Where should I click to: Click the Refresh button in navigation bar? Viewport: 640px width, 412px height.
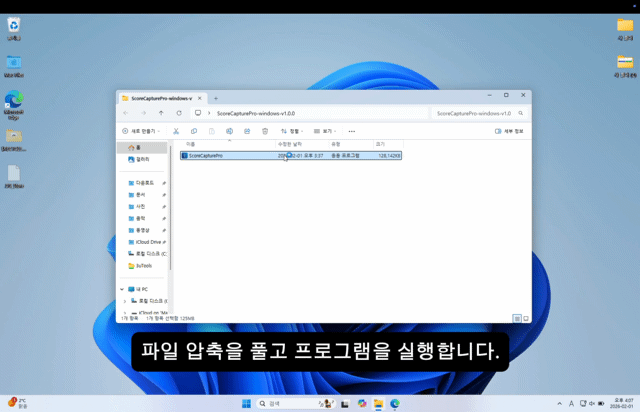coord(179,113)
